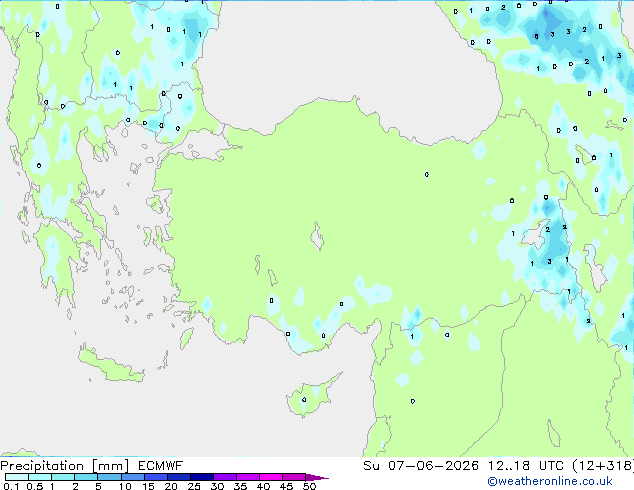634x490 pixels.
Task: Click the Precipitation [mm] ECMWF title label
Action: (91, 466)
